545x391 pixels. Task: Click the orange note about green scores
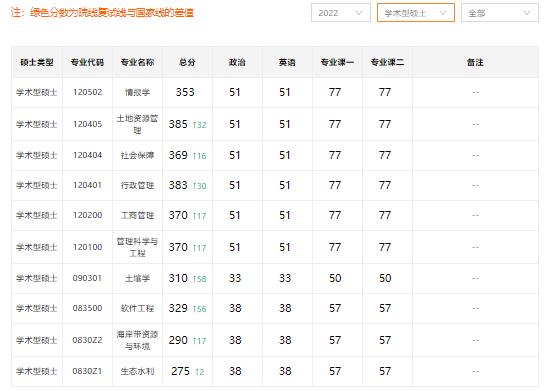tap(102, 13)
